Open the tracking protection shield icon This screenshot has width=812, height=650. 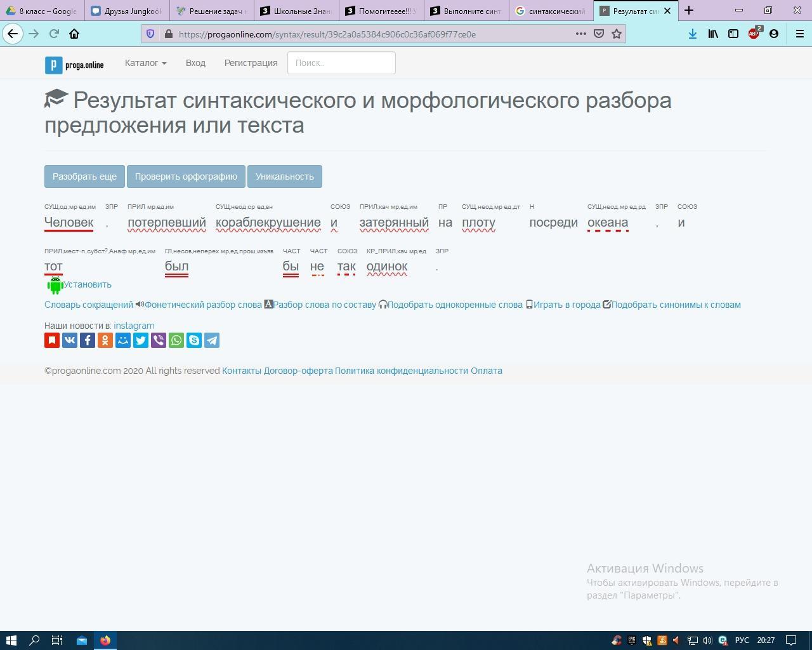150,34
